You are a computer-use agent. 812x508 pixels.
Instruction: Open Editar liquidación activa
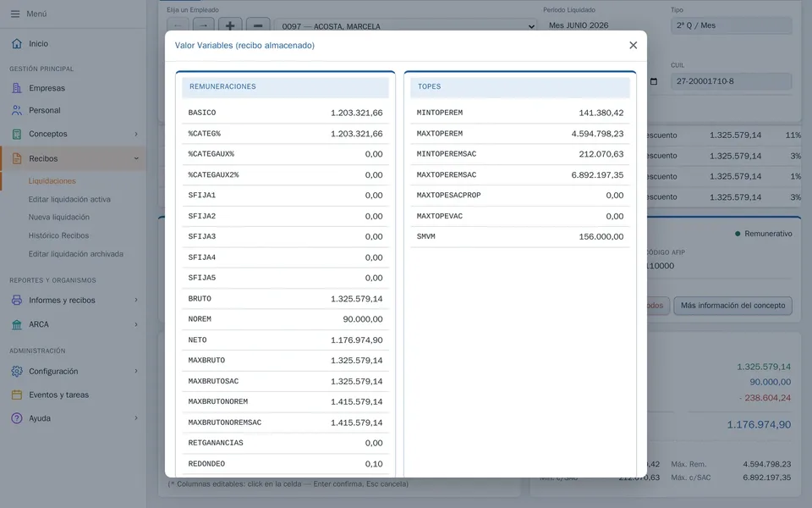[x=69, y=199]
